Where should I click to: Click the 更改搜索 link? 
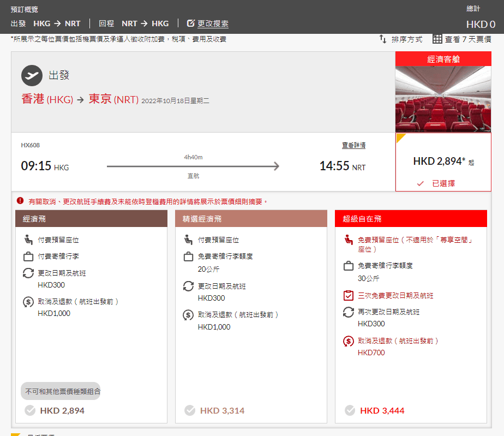point(213,23)
